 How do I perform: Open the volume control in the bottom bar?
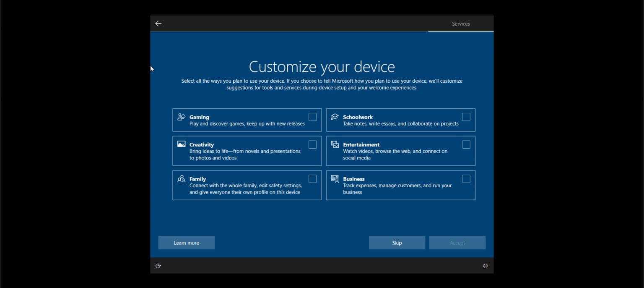click(x=485, y=265)
